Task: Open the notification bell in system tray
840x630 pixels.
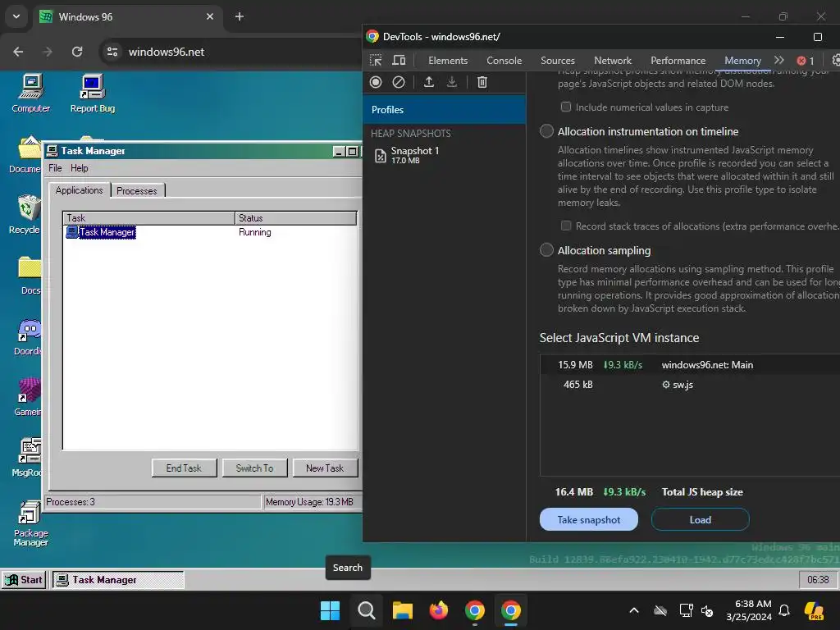Action: pos(784,610)
